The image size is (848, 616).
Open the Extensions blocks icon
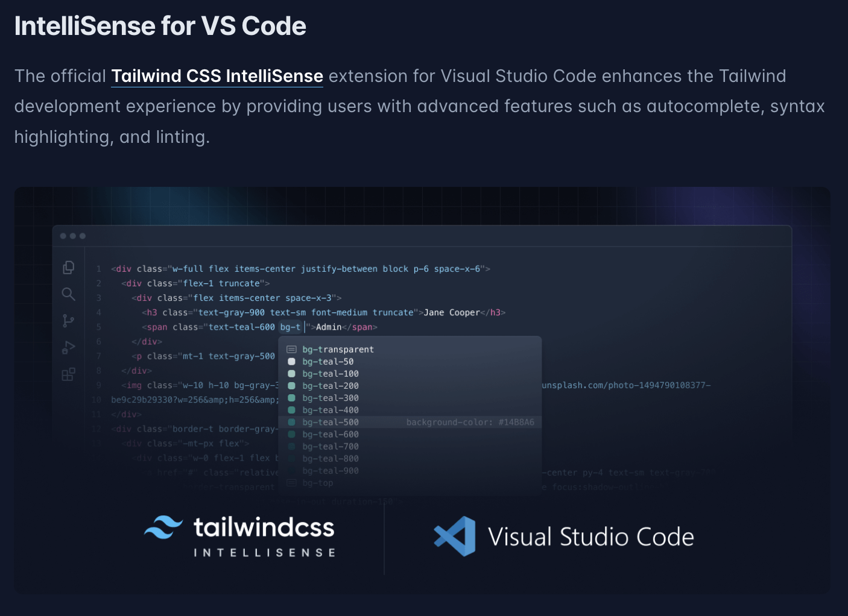(69, 374)
